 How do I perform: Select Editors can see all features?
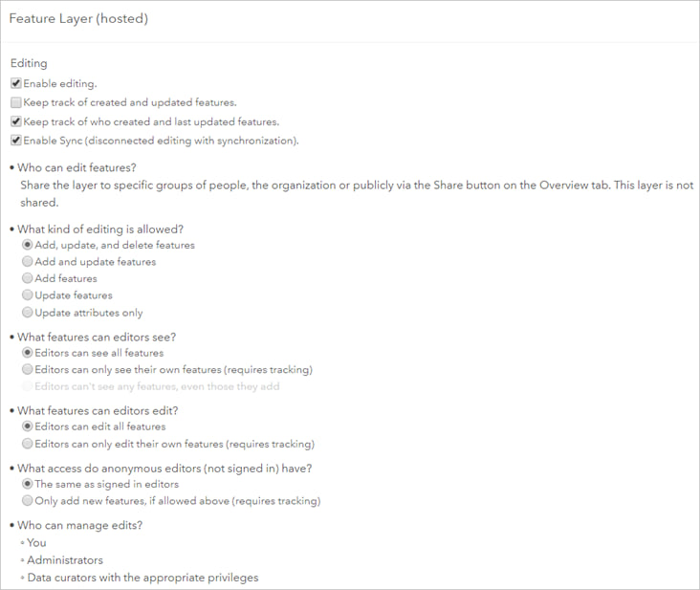(x=28, y=353)
